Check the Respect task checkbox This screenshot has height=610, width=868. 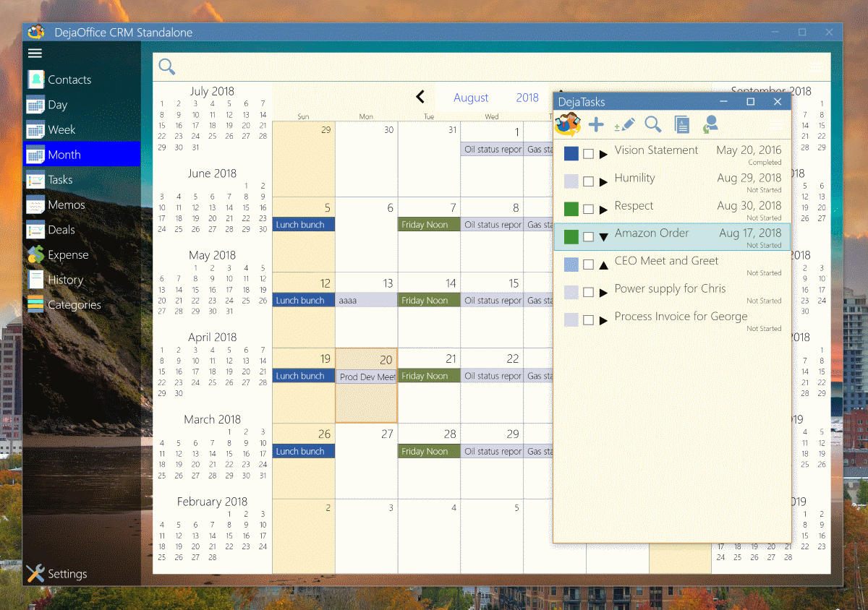pos(589,210)
